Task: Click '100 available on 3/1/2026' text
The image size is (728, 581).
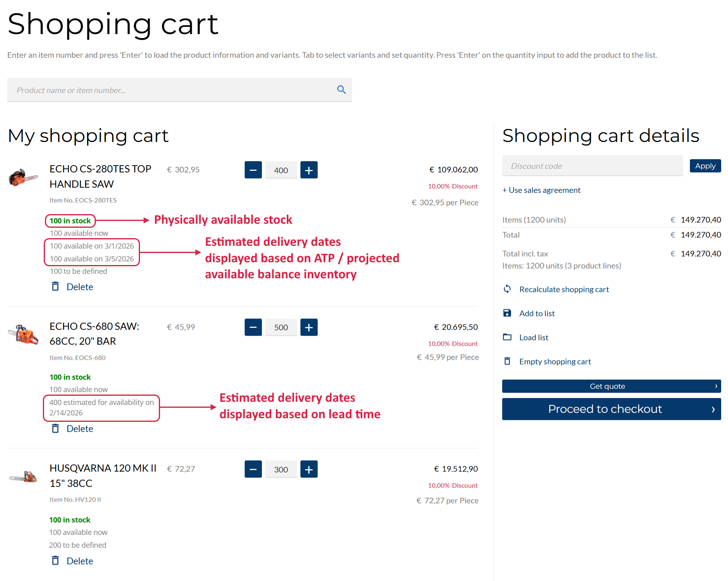Action: pos(92,246)
